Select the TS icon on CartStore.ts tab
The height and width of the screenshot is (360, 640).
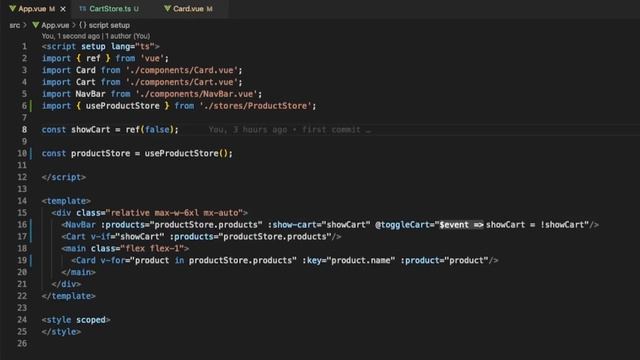[83, 9]
